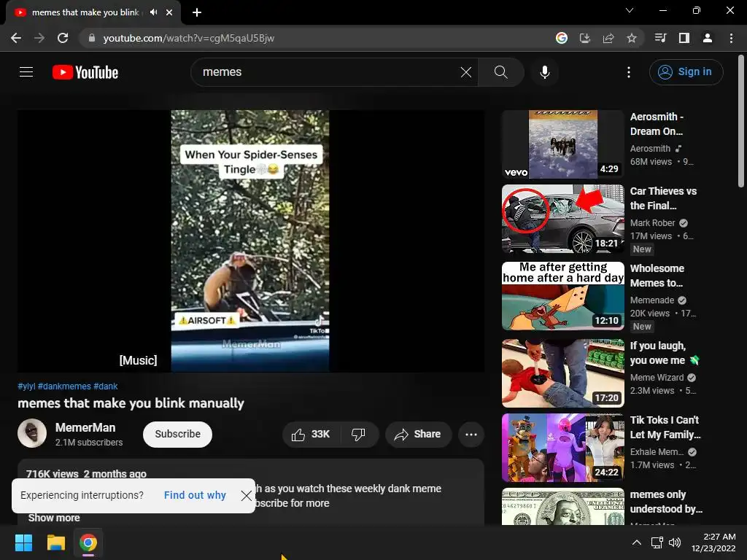Bookmark this page with the star
The height and width of the screenshot is (560, 747).
[632, 38]
